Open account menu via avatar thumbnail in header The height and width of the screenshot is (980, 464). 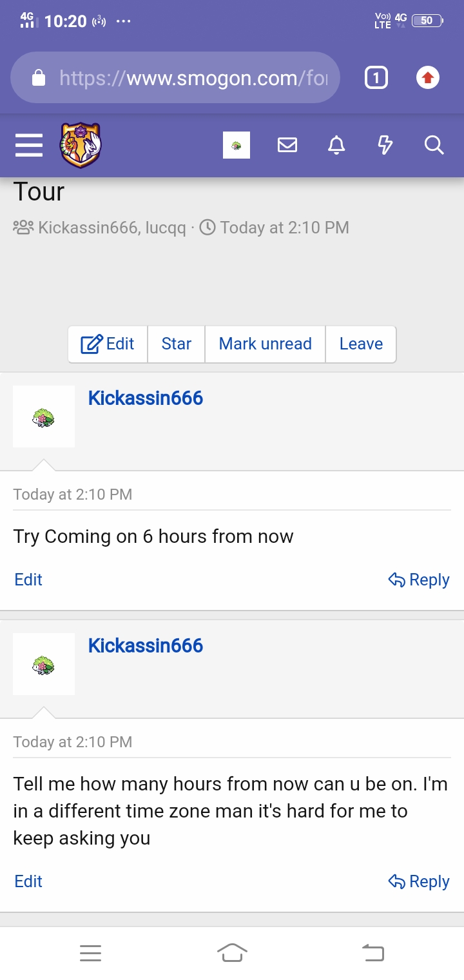click(x=237, y=146)
